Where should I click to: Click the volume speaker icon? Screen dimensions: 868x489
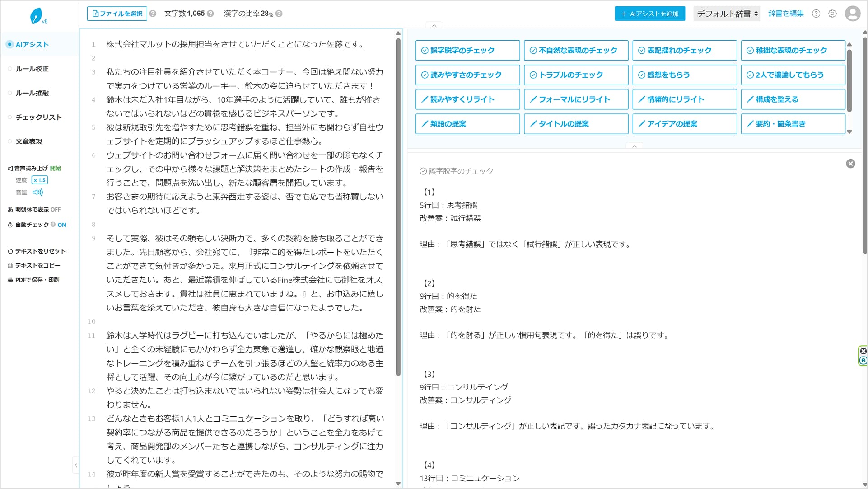tap(38, 192)
